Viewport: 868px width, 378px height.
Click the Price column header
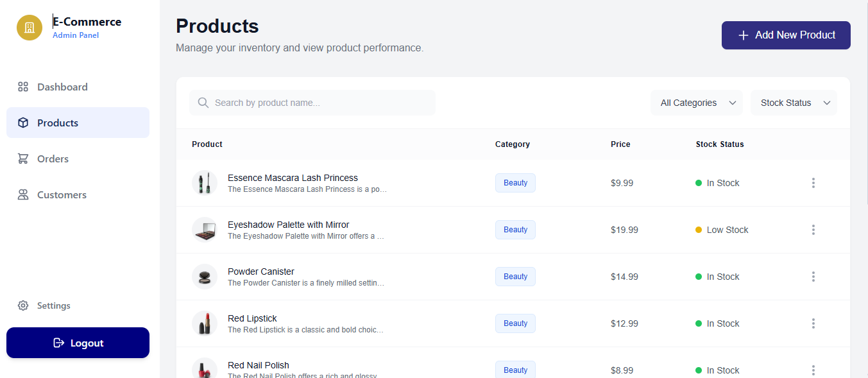tap(620, 144)
